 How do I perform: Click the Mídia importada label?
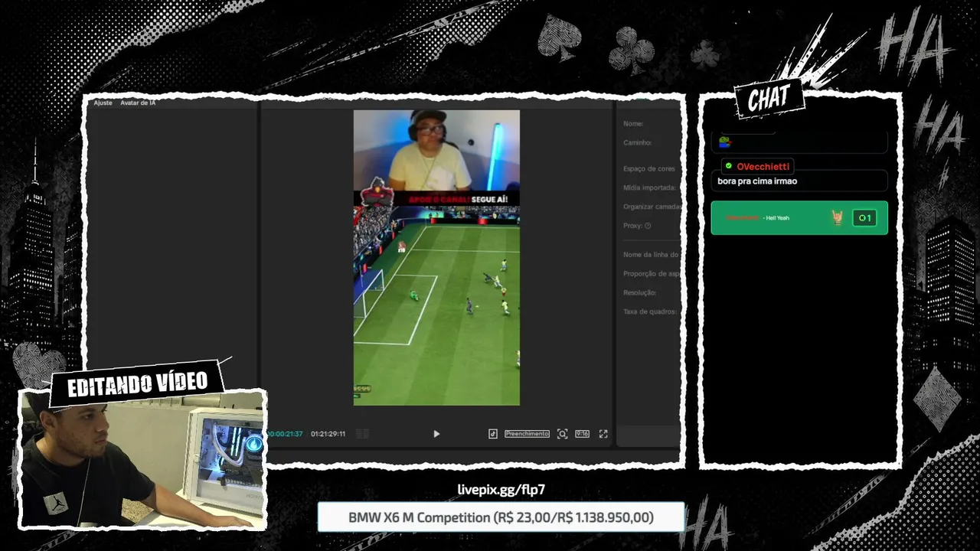649,187
